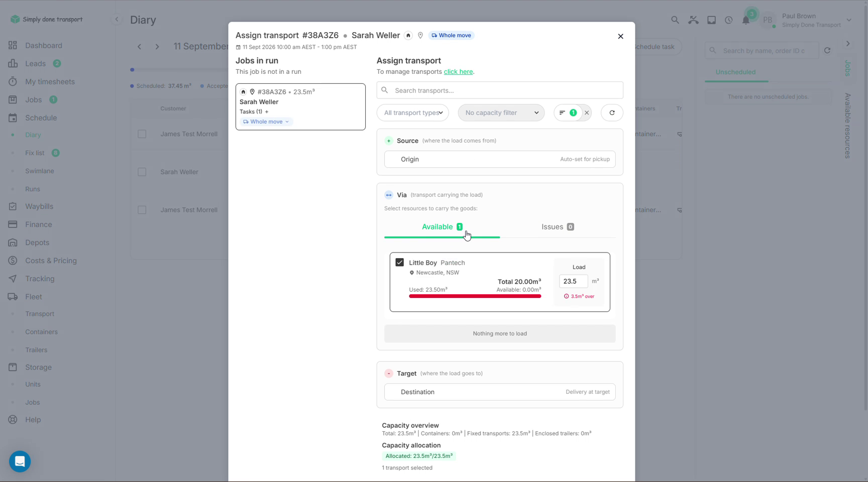Open the Dashboard page
868x482 pixels.
(x=44, y=45)
